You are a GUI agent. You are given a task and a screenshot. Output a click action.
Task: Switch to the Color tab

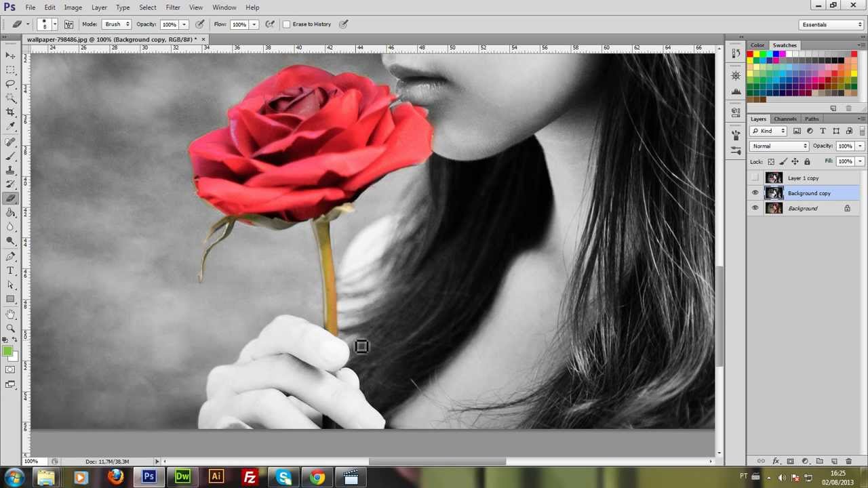pos(757,45)
